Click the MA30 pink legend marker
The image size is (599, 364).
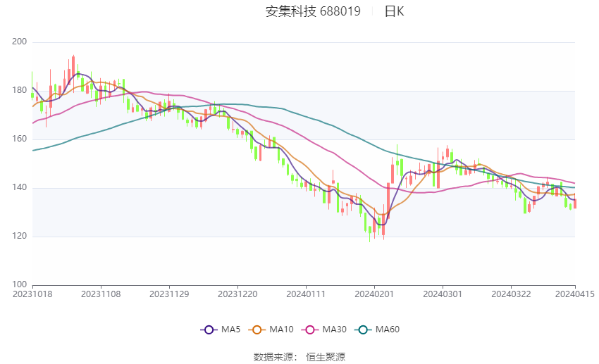(x=310, y=330)
